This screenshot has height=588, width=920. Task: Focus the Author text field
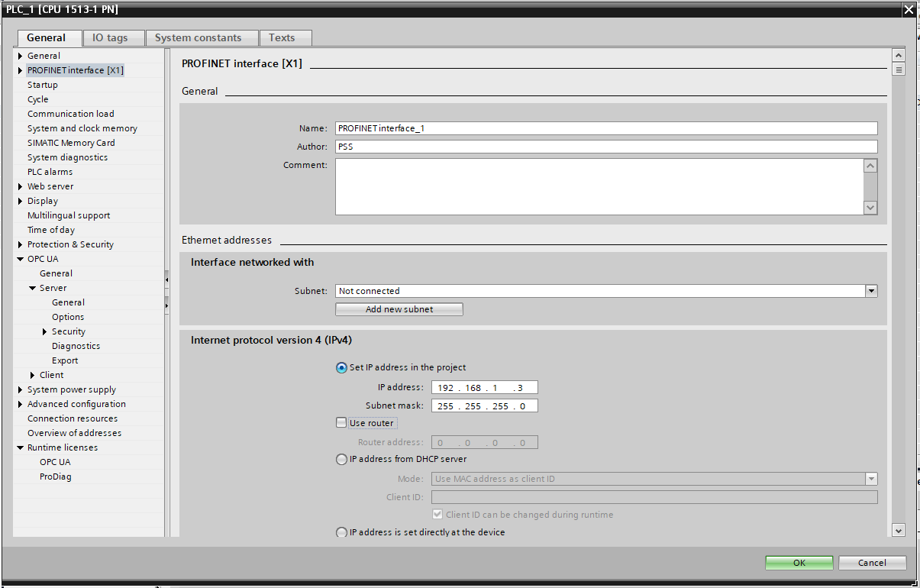606,147
